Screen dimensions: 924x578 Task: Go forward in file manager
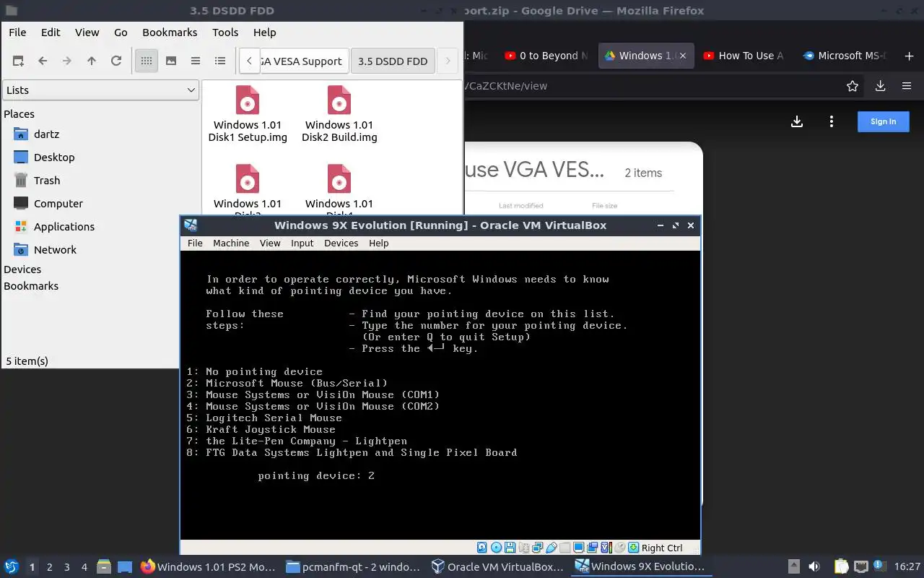coord(67,61)
